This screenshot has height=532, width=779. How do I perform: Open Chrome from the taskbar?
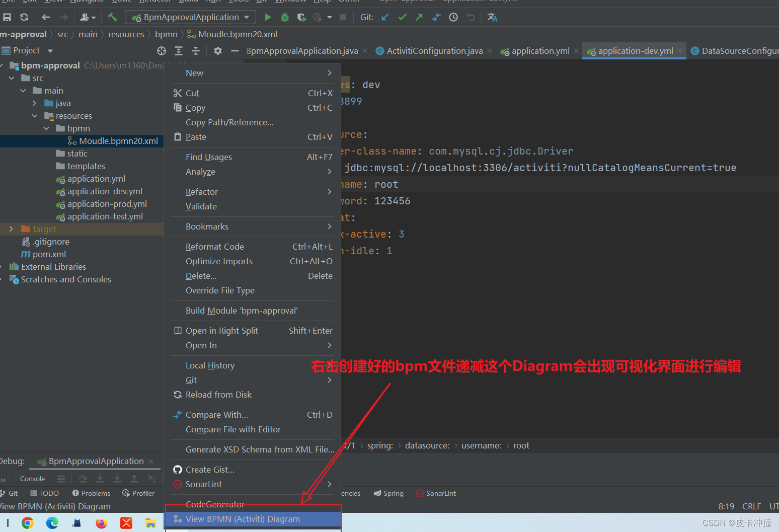[x=28, y=523]
